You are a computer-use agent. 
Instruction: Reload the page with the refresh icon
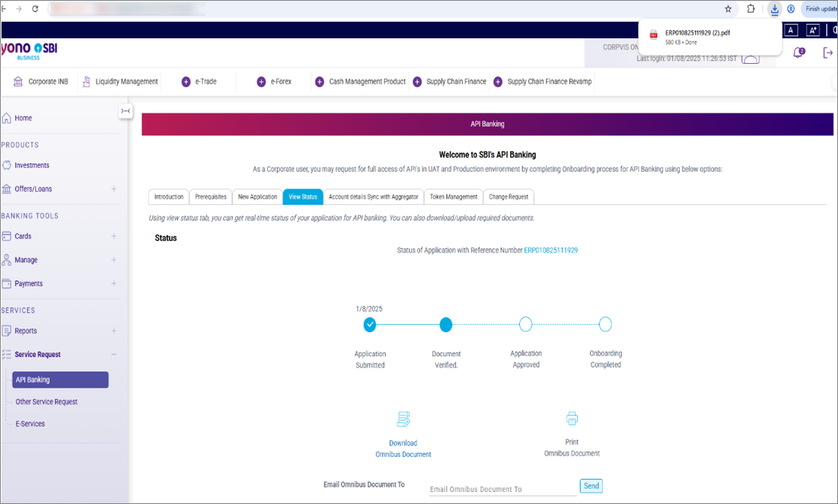click(35, 8)
